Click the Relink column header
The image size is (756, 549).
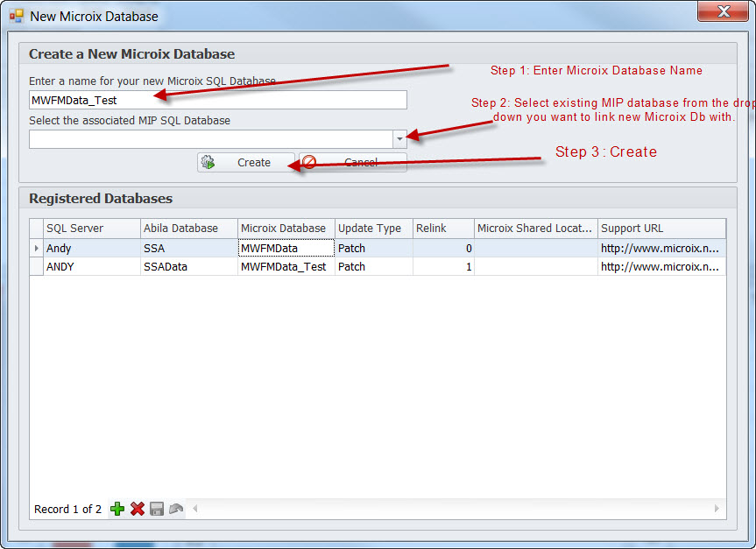[x=442, y=229]
